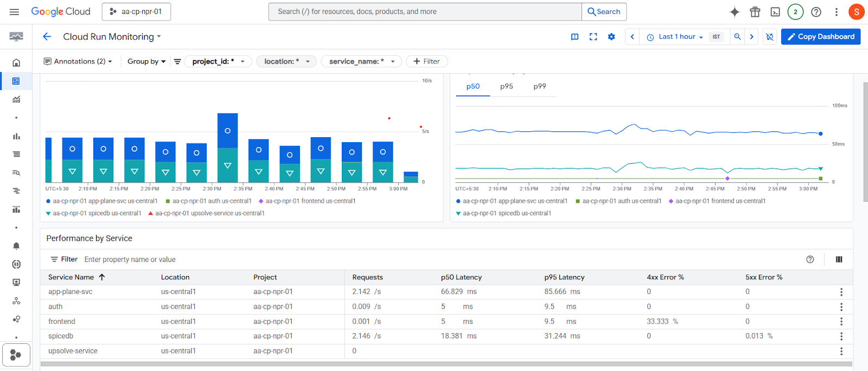Click the vertical page scrollbar

865,141
